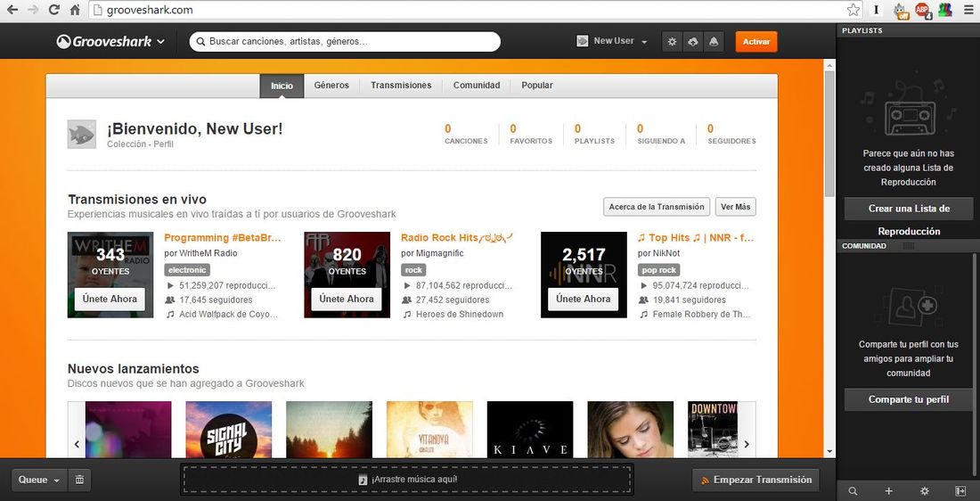Click the browser address bar
This screenshot has height=501, width=980.
click(x=475, y=10)
